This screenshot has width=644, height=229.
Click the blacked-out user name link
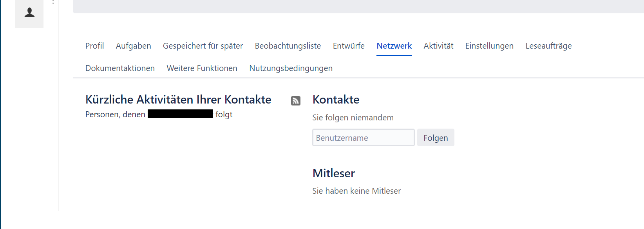click(180, 114)
